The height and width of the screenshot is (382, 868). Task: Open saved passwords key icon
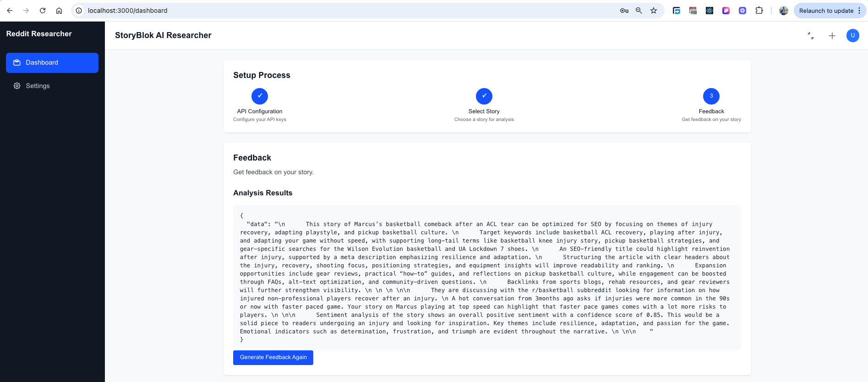pos(624,11)
